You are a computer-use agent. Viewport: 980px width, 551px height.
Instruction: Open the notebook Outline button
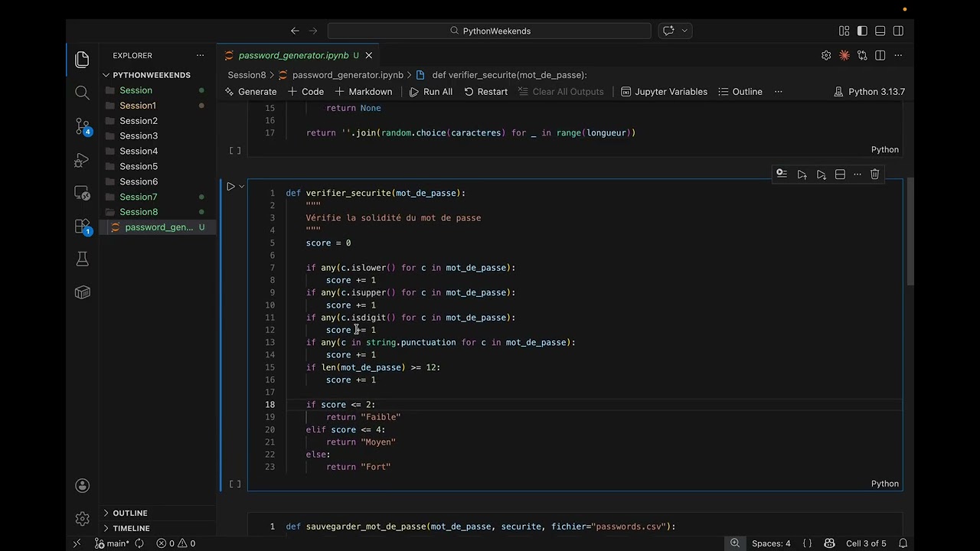click(740, 91)
